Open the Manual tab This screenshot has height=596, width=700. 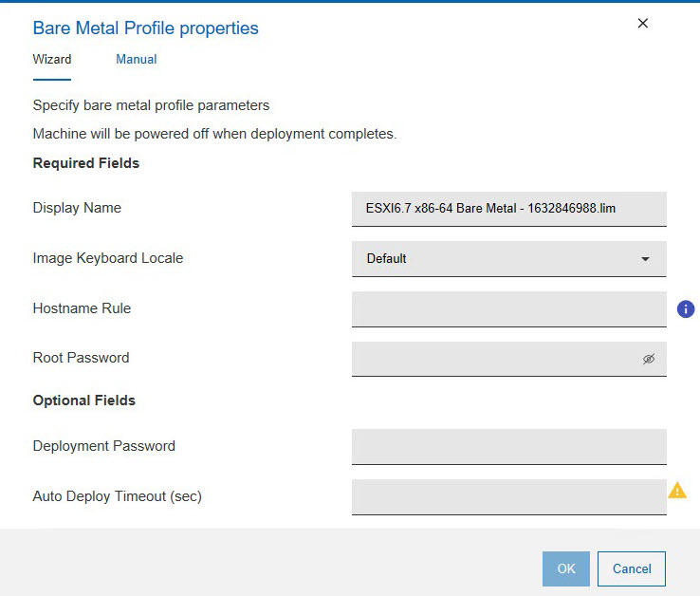coord(137,59)
